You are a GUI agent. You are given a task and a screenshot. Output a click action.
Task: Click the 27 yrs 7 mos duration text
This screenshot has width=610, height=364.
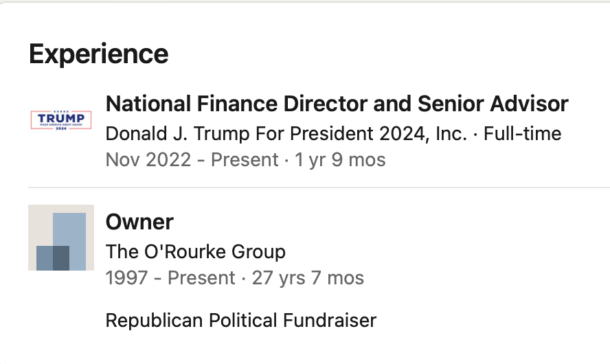tap(308, 278)
